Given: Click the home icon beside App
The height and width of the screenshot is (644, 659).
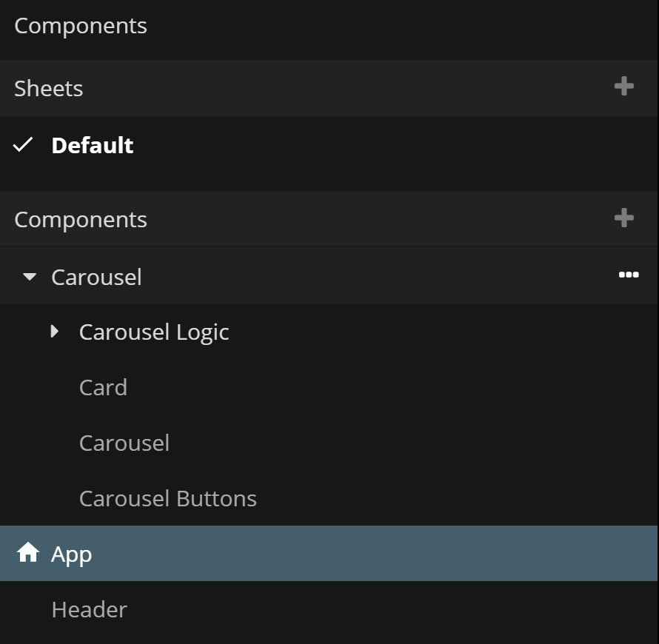Looking at the screenshot, I should click(28, 553).
